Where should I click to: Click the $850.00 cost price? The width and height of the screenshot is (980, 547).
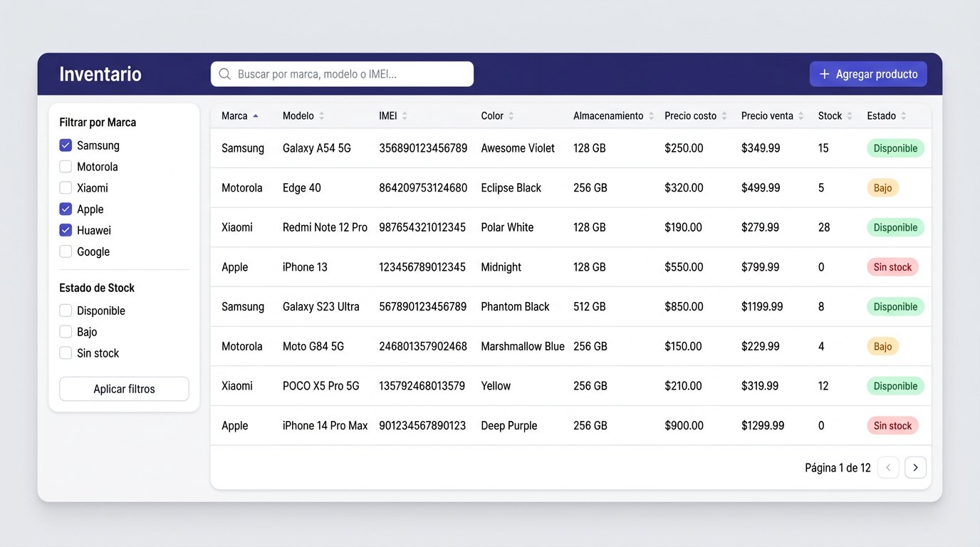click(x=684, y=306)
